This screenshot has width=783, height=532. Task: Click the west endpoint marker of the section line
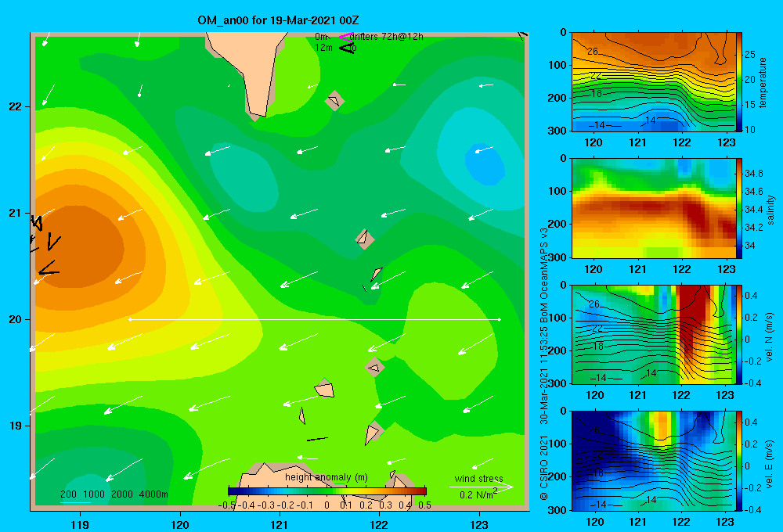pyautogui.click(x=130, y=319)
